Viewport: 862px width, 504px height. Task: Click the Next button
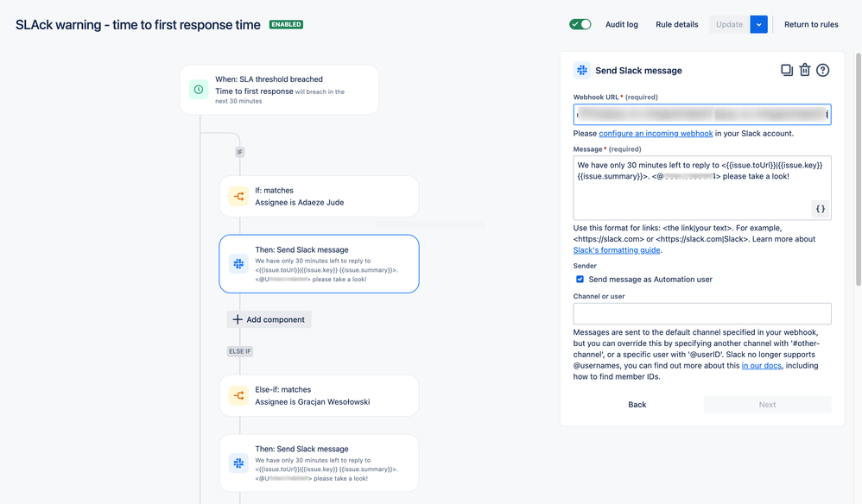[x=768, y=405]
